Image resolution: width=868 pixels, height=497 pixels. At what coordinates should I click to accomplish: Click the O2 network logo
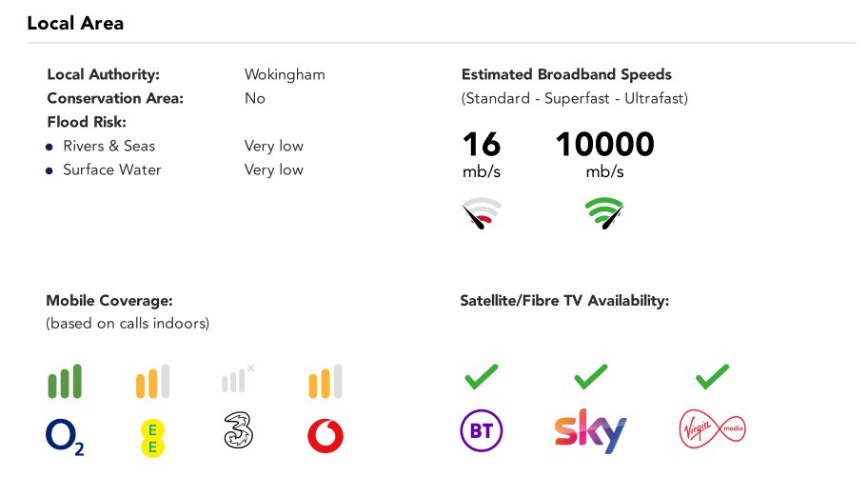[x=65, y=437]
